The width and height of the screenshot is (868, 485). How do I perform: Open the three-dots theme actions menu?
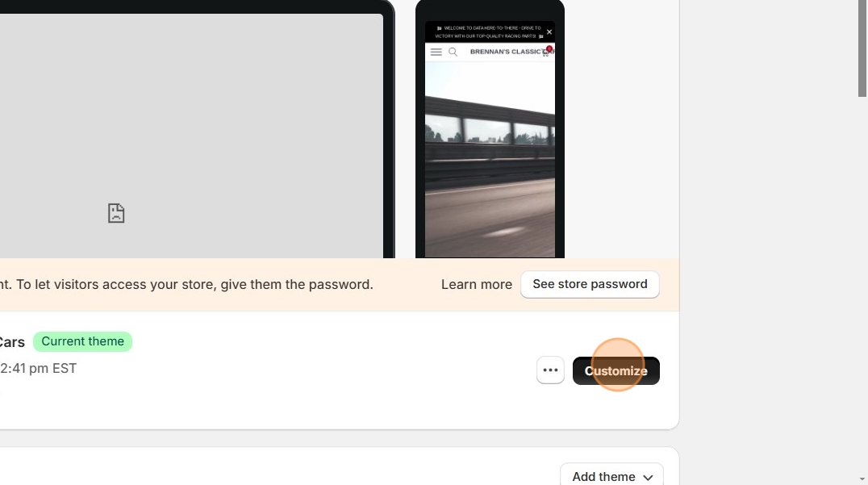click(550, 370)
